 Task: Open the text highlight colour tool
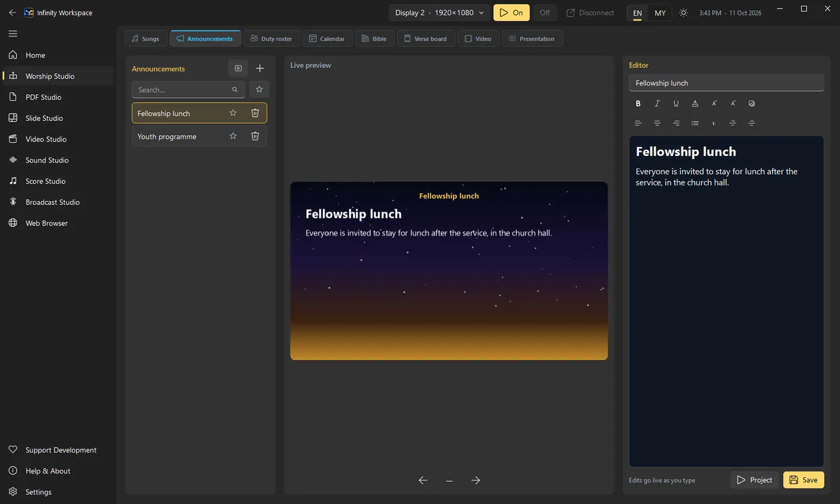click(695, 103)
